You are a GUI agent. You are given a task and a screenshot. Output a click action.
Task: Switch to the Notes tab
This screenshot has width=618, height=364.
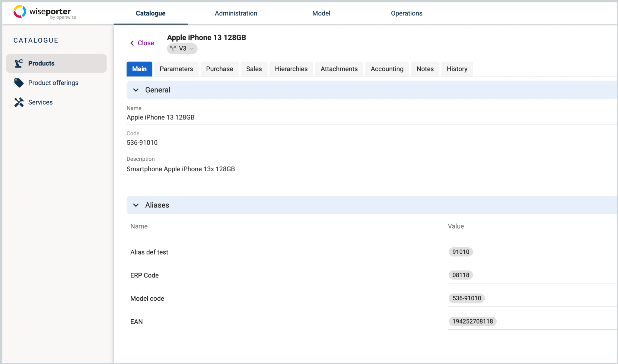click(x=425, y=69)
